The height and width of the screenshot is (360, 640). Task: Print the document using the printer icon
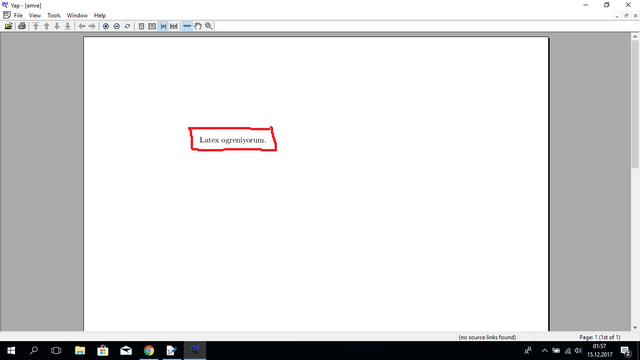point(22,26)
